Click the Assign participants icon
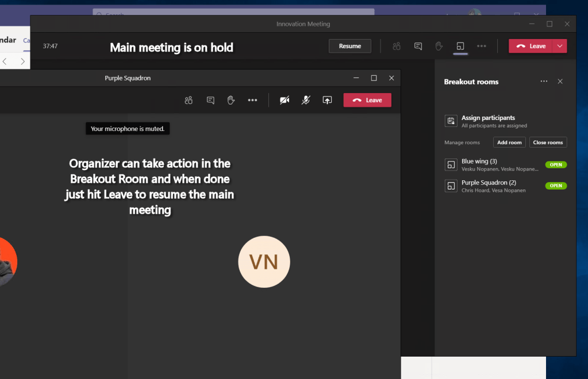This screenshot has width=588, height=379. pyautogui.click(x=451, y=121)
